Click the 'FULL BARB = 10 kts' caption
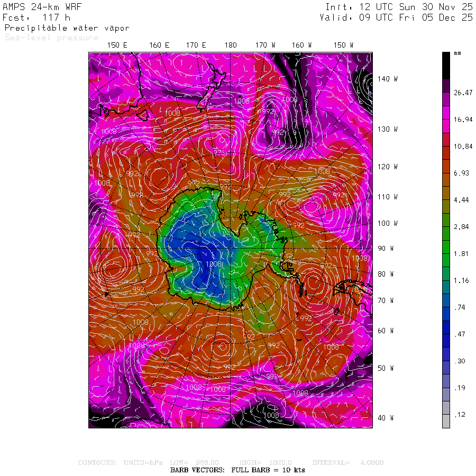Viewport: 476px width, 476px height. [268, 470]
